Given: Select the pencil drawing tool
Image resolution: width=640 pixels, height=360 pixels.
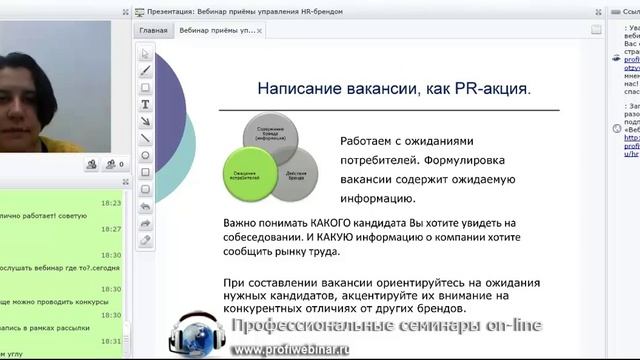Looking at the screenshot, I should [x=145, y=71].
